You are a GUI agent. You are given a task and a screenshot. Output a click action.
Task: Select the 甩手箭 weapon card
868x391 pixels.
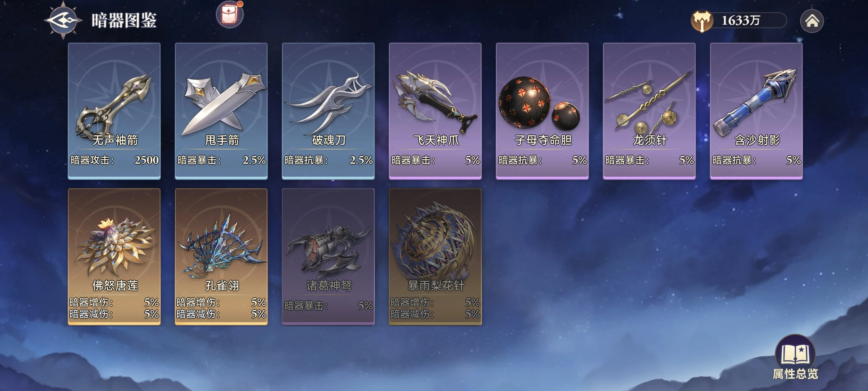221,111
